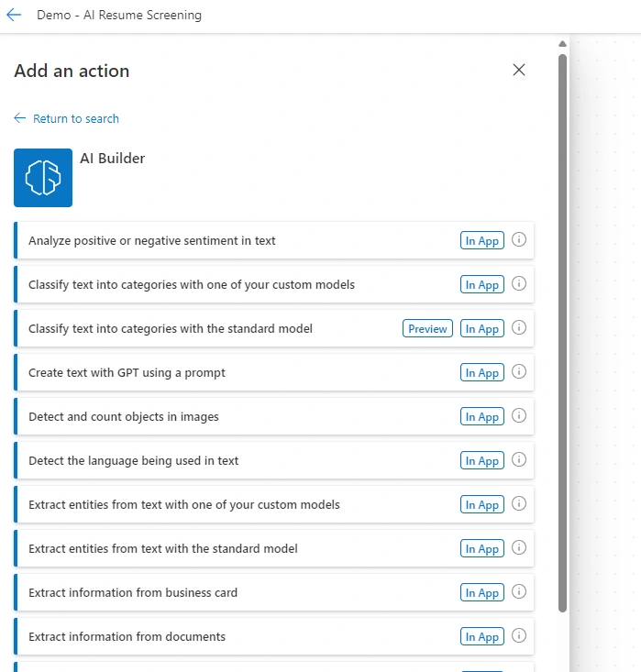This screenshot has width=641, height=672.
Task: Click the back arrow beside Demo title
Action: click(x=14, y=15)
